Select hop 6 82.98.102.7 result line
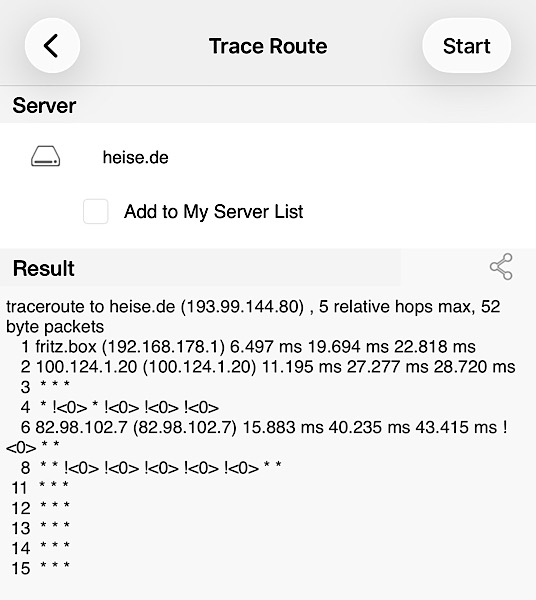536x600 pixels. tap(257, 437)
